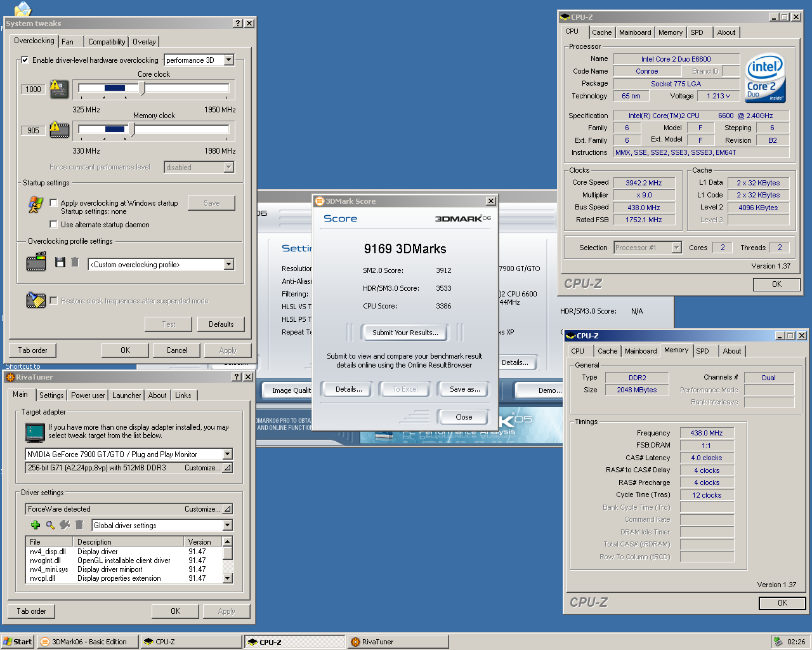Click the core clock value field 1000
812x650 pixels.
coord(34,89)
